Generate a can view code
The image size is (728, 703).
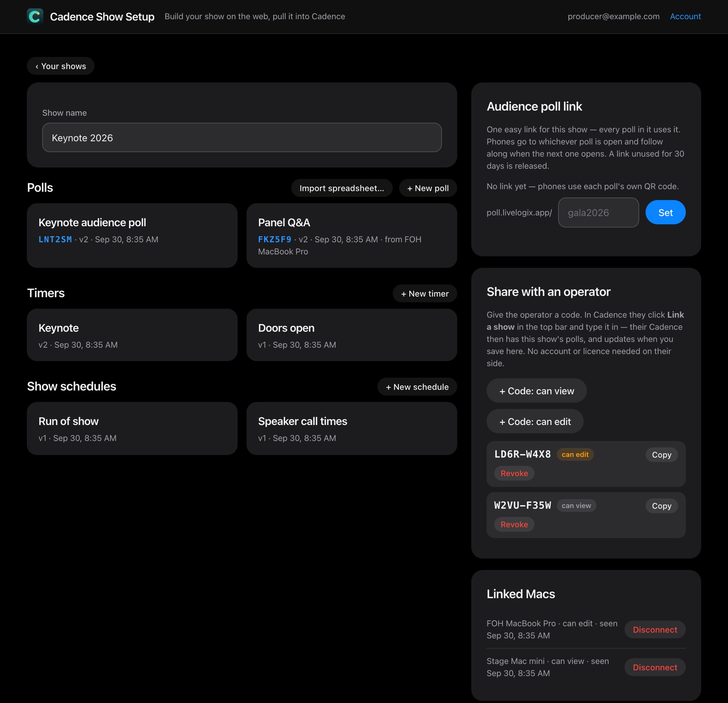536,391
